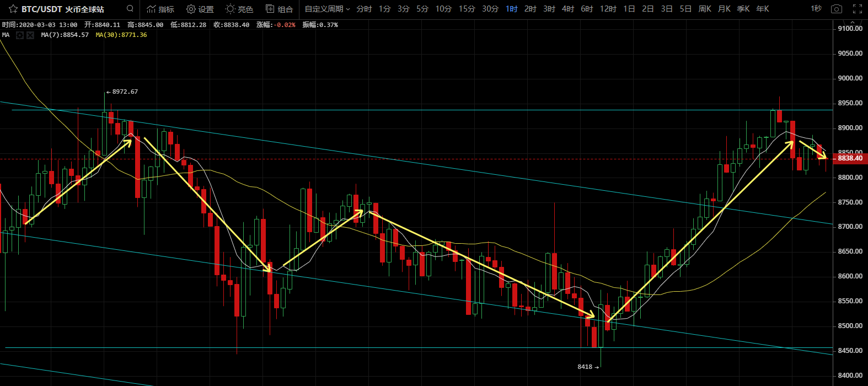The width and height of the screenshot is (868, 386).
Task: Click the 收:8838.40 close price readout
Action: click(x=231, y=25)
